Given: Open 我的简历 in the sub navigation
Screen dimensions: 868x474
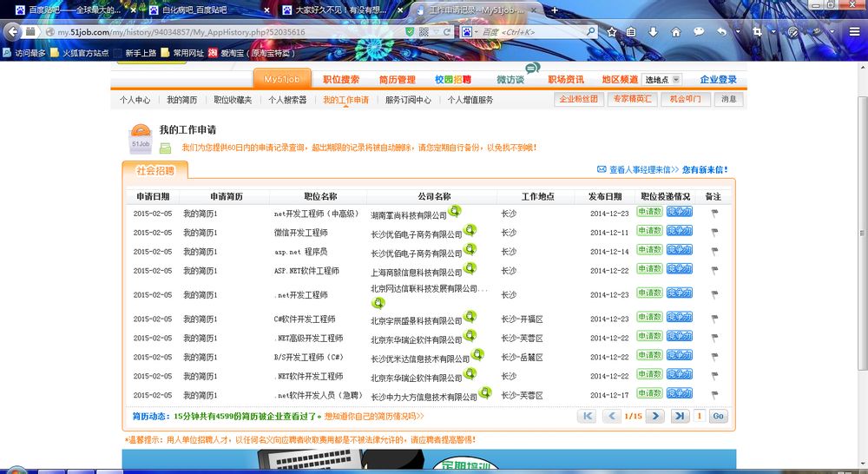Looking at the screenshot, I should 181,100.
